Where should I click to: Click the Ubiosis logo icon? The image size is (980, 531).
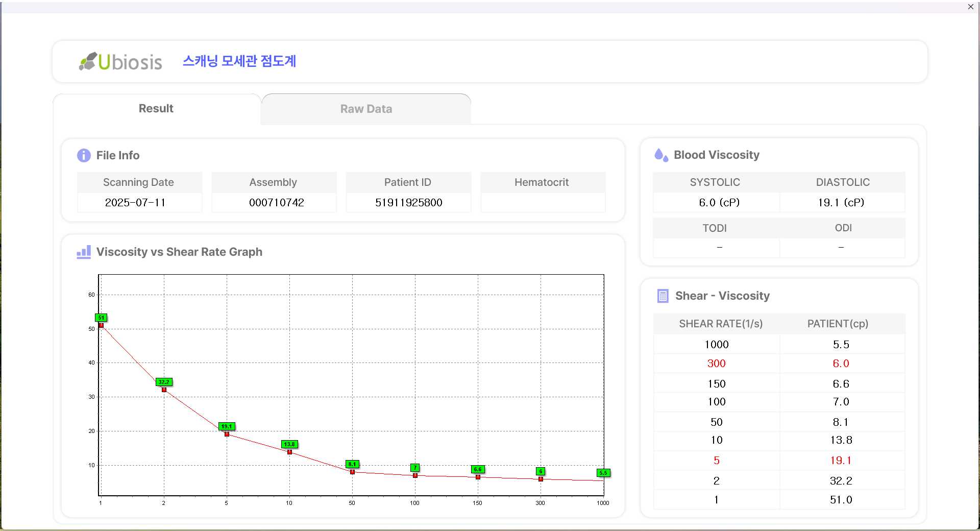coord(88,61)
